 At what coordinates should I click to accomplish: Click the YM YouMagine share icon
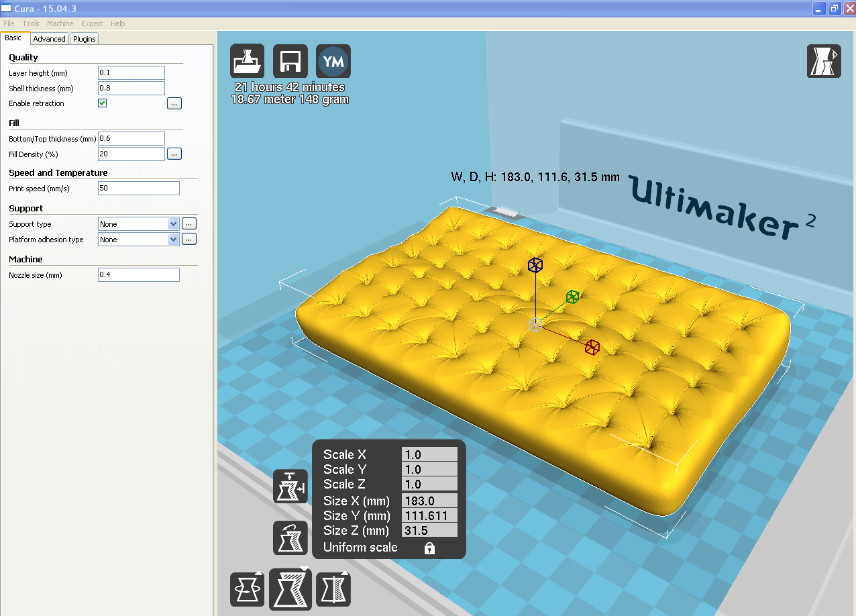point(333,62)
